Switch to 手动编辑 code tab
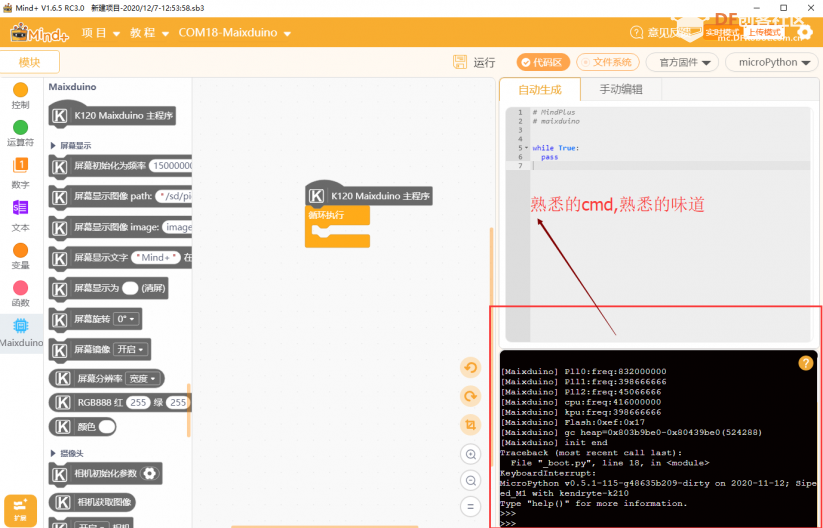The width and height of the screenshot is (823, 528). 621,89
